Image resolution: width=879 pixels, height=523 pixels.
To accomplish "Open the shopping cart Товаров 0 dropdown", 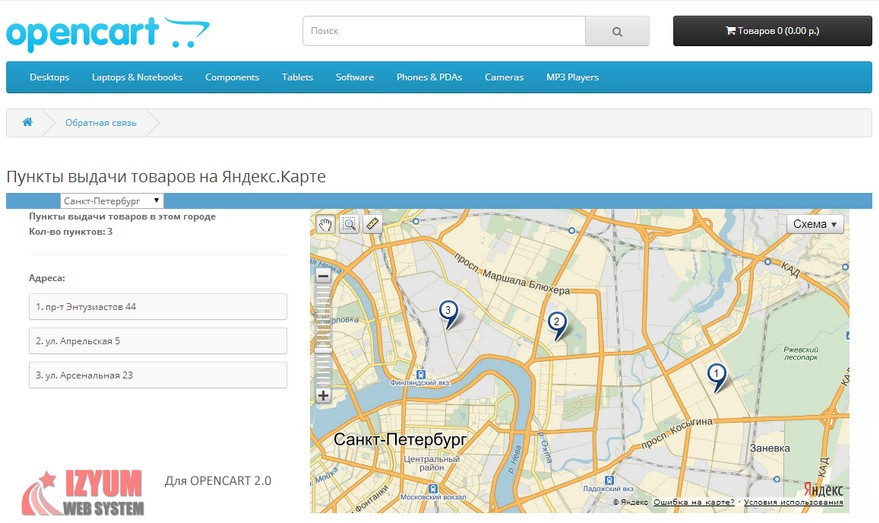I will [772, 31].
